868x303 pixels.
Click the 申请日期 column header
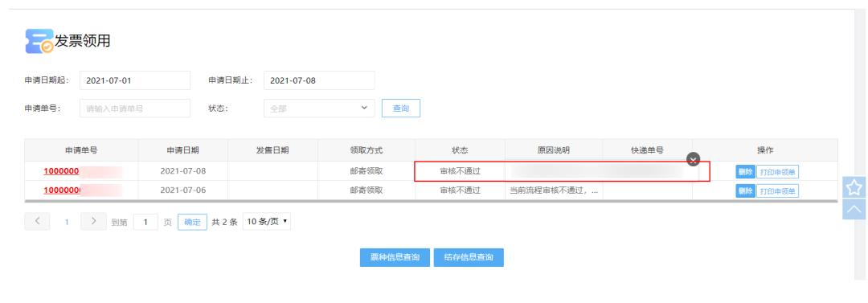(x=183, y=150)
